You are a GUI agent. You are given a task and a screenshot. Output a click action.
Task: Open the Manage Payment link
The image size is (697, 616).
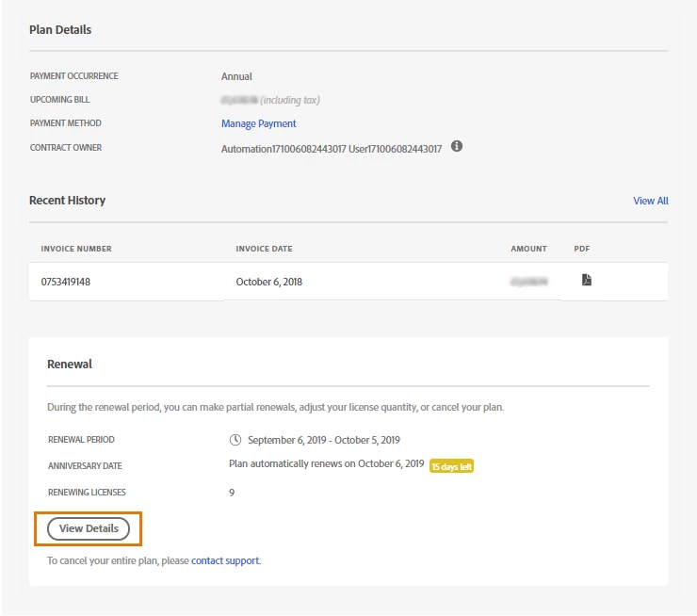[258, 123]
